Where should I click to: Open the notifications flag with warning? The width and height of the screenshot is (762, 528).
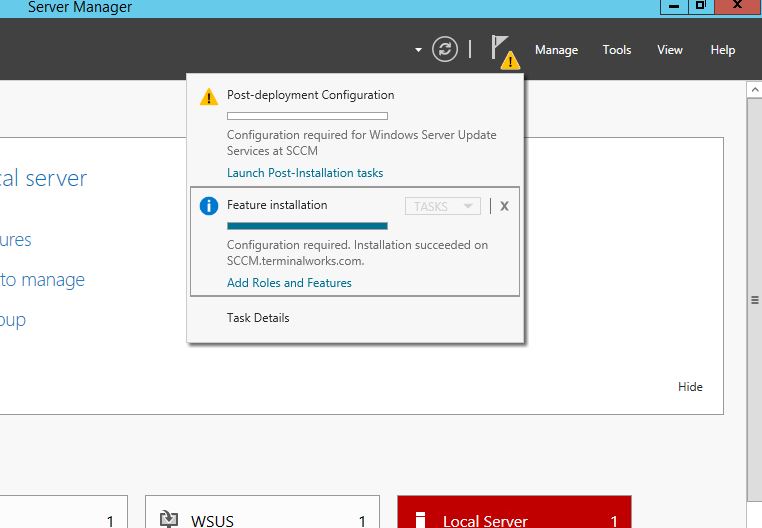505,52
